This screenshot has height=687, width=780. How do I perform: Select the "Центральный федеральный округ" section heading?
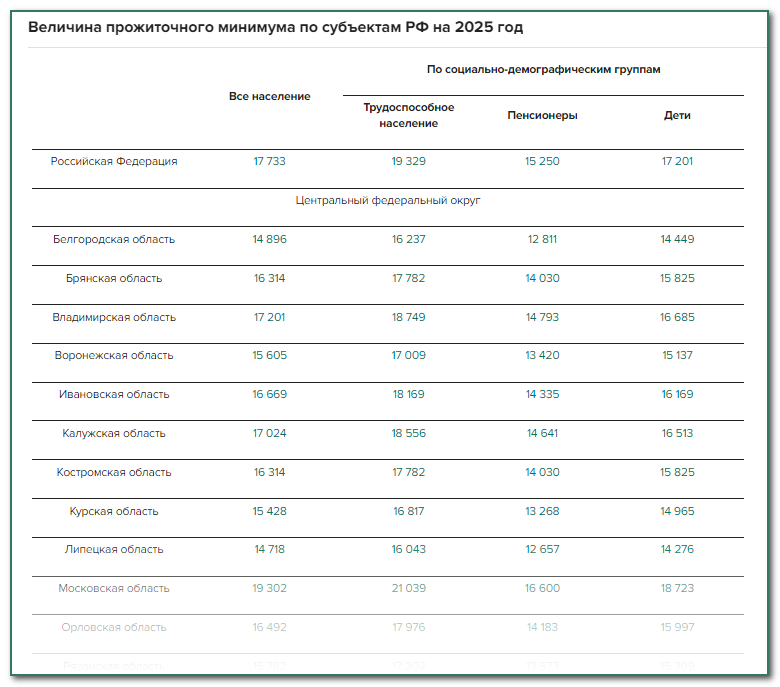click(x=388, y=200)
